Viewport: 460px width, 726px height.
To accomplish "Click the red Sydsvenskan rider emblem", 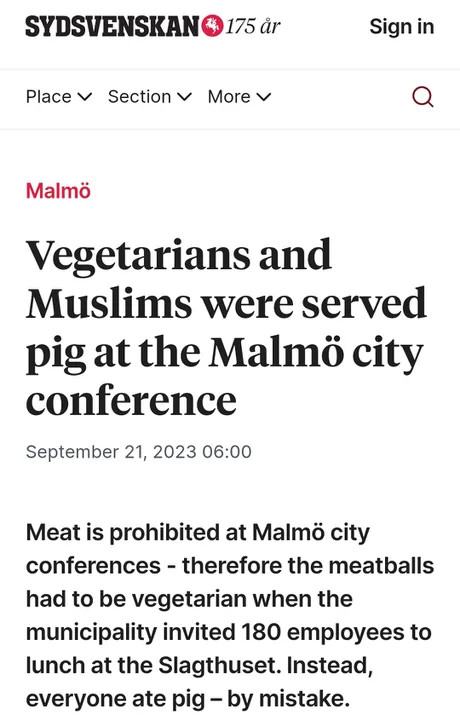I will (212, 26).
